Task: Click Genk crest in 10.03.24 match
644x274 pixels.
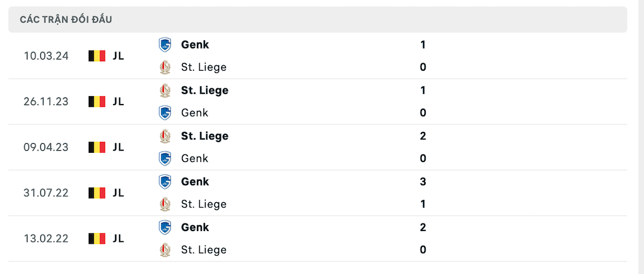Action: coord(165,45)
